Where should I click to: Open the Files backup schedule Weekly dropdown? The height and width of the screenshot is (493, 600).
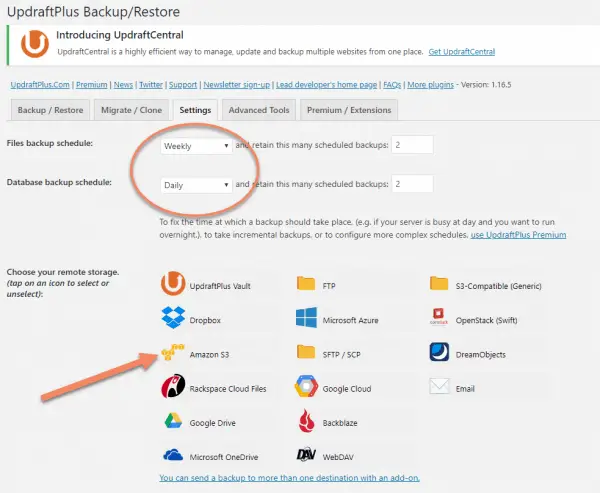coord(196,146)
